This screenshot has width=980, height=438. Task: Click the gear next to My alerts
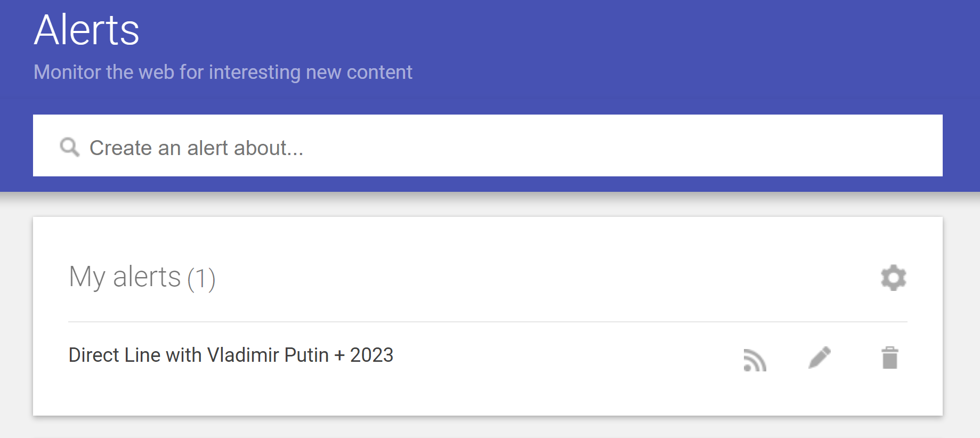pyautogui.click(x=893, y=278)
